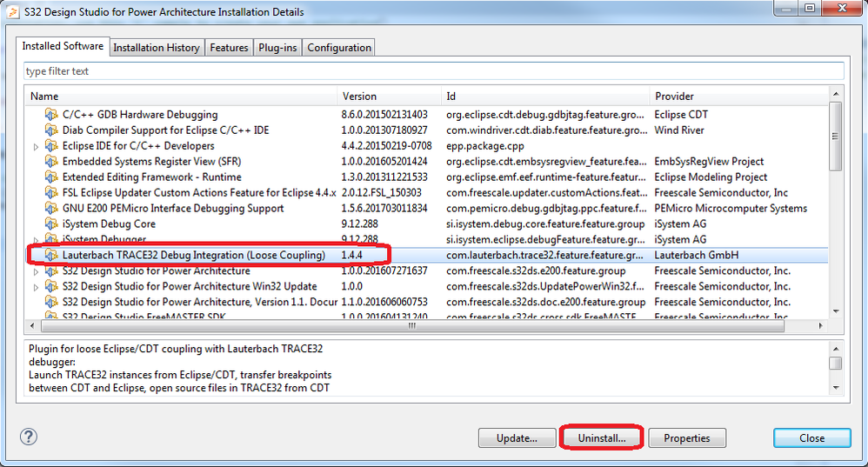
Task: Click the Eclipse IDE for C/C++ Developers icon
Action: [x=51, y=145]
